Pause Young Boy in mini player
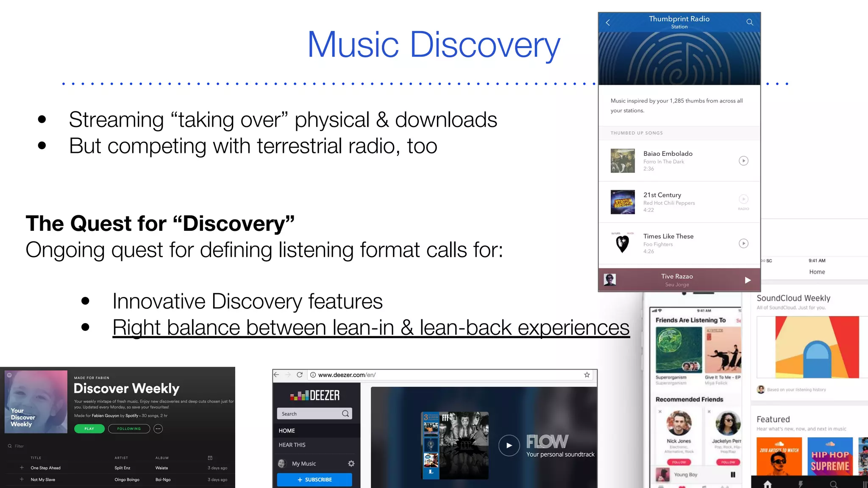The image size is (868, 488). click(733, 474)
